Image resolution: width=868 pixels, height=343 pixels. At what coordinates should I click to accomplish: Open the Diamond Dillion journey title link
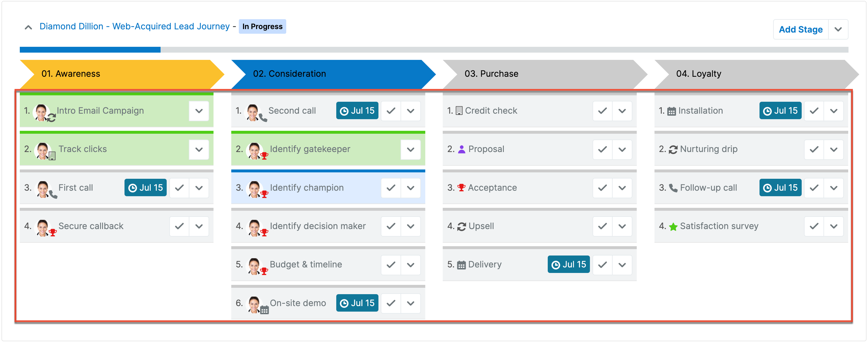pyautogui.click(x=134, y=26)
